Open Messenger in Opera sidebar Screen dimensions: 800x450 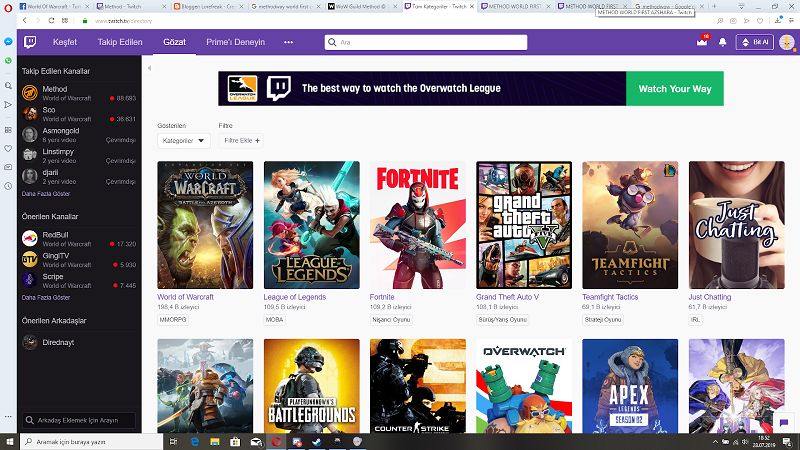pos(8,41)
